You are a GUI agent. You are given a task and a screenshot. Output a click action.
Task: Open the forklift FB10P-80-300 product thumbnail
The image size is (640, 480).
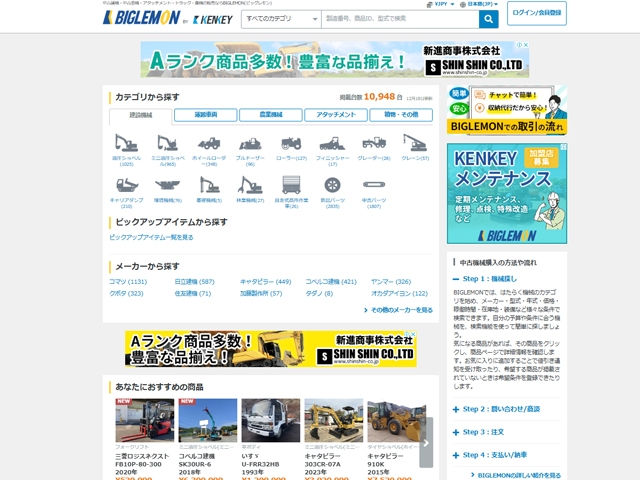point(144,420)
